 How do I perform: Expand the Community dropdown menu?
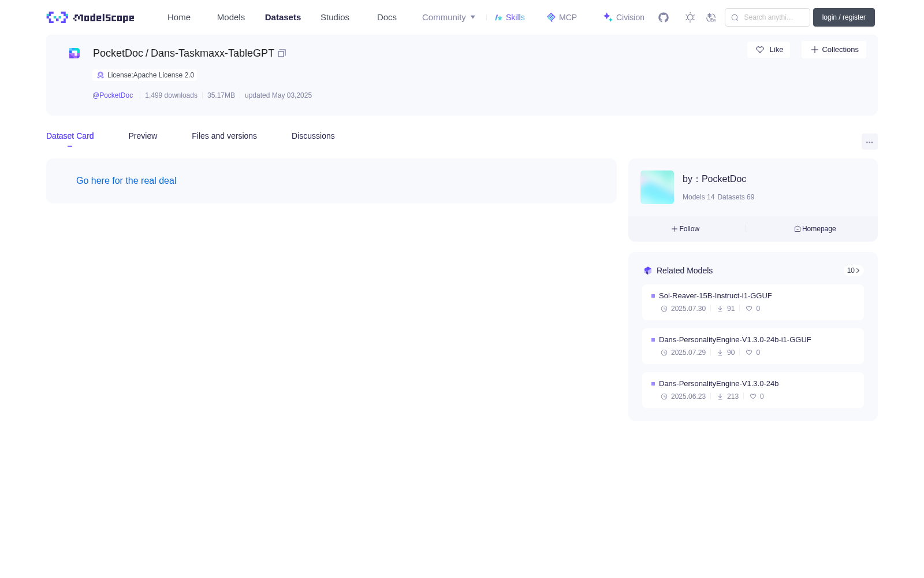[449, 17]
